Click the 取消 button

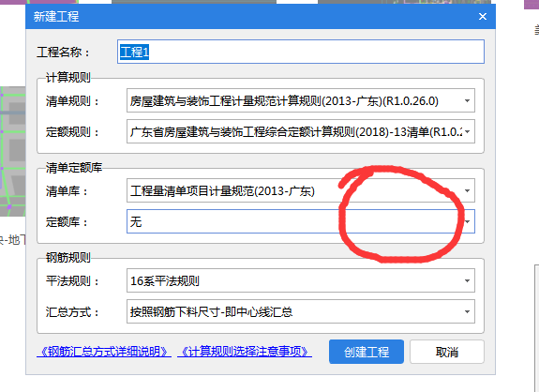tap(447, 352)
